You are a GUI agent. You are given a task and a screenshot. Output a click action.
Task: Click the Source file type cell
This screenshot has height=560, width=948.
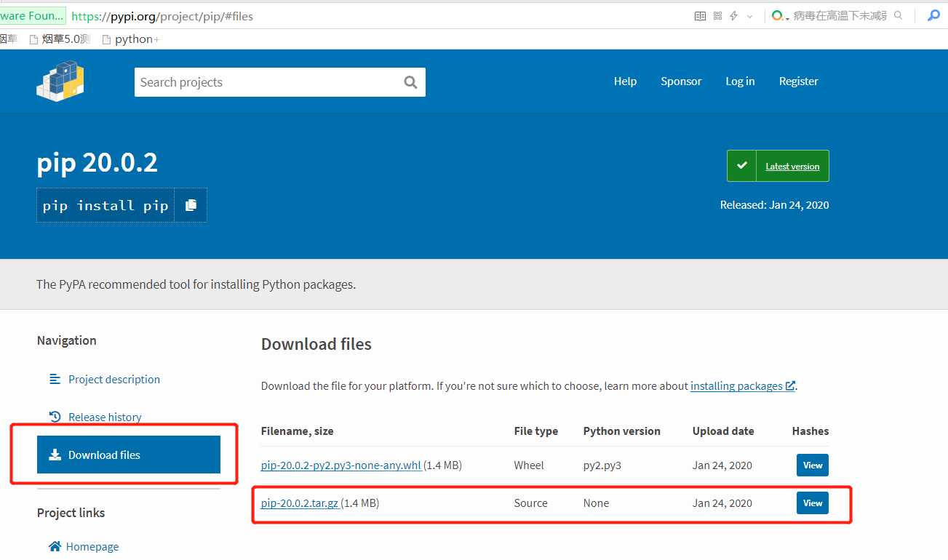point(530,503)
